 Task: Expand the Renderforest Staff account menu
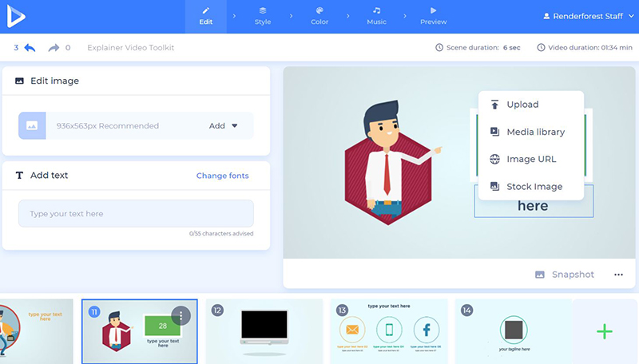pos(589,16)
